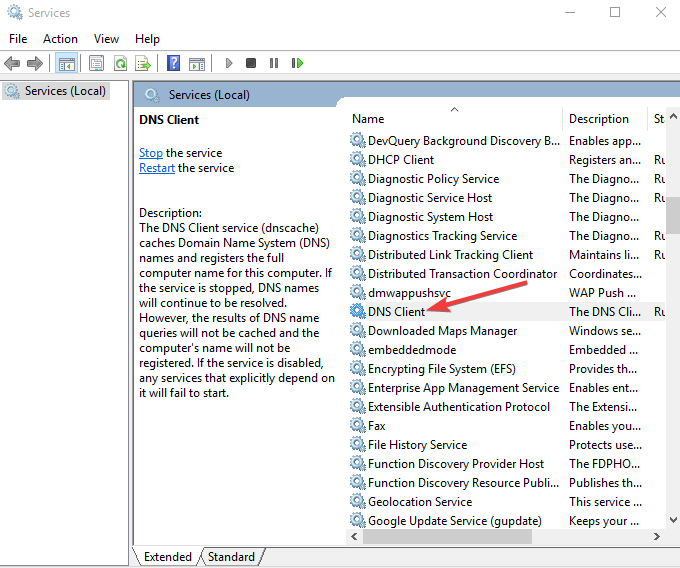Open the View menu
Image resolution: width=680 pixels, height=568 pixels.
coord(106,39)
